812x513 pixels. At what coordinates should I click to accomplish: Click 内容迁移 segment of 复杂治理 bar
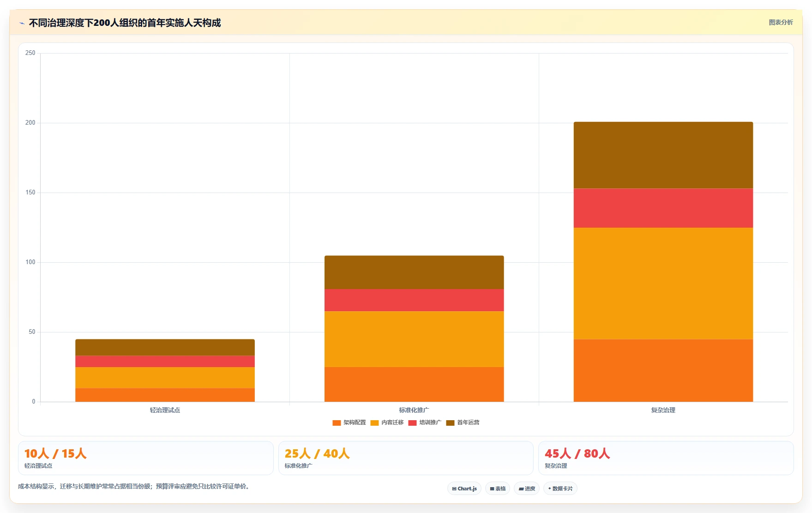pos(663,284)
